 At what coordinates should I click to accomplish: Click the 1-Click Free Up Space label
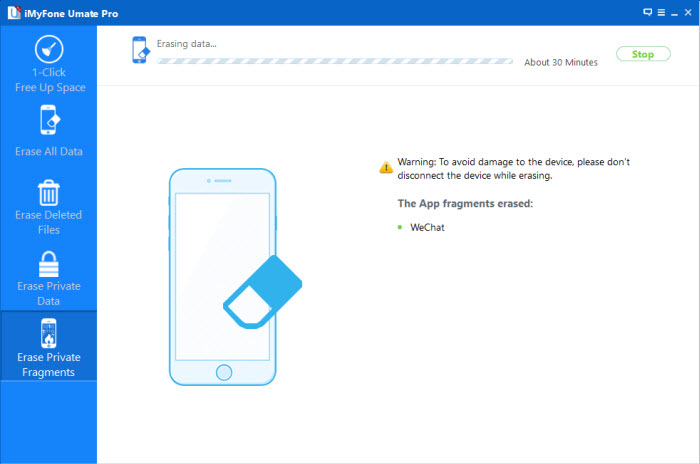click(50, 80)
